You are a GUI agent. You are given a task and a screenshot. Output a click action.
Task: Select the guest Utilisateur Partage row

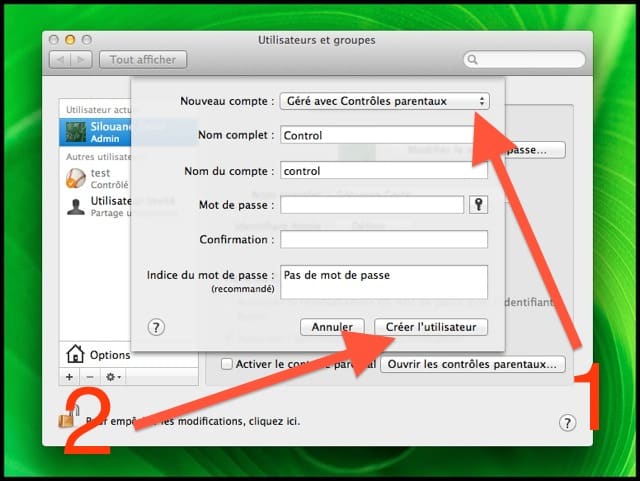click(x=95, y=207)
